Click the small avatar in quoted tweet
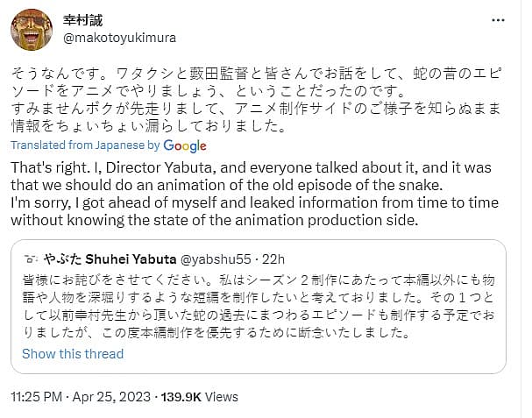 click(31, 259)
